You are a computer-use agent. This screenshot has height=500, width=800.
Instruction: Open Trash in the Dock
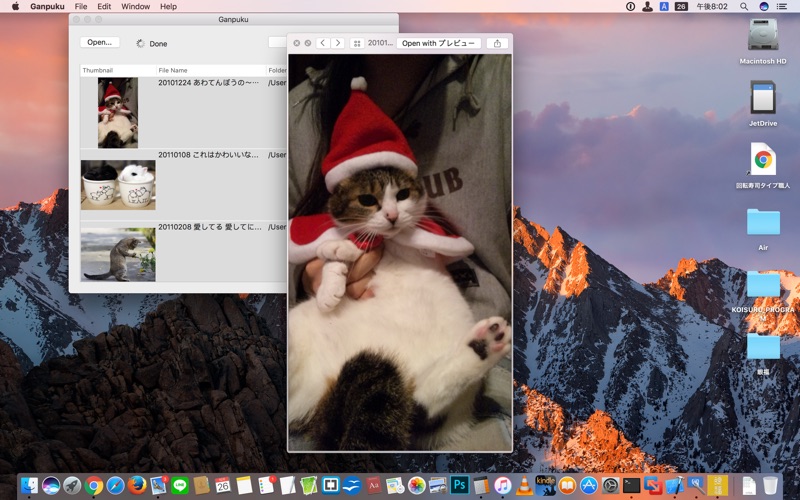pos(770,485)
